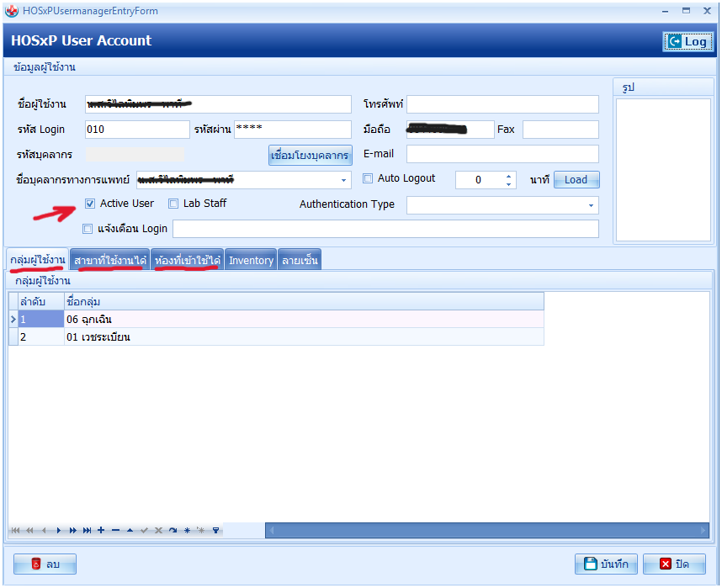Go to previous record arrow
Viewport: 722px width, 588px height.
click(x=45, y=531)
